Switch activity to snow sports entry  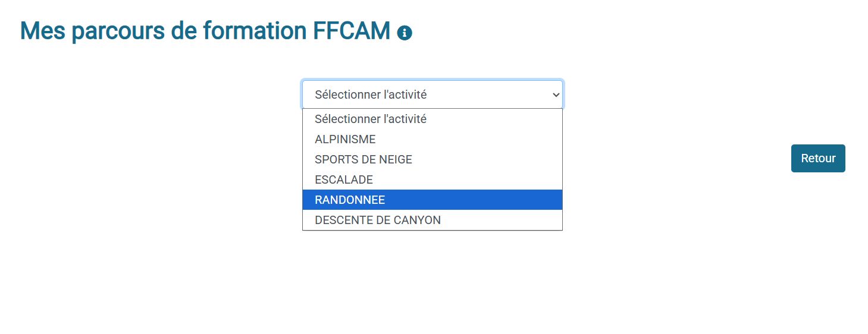coord(364,159)
